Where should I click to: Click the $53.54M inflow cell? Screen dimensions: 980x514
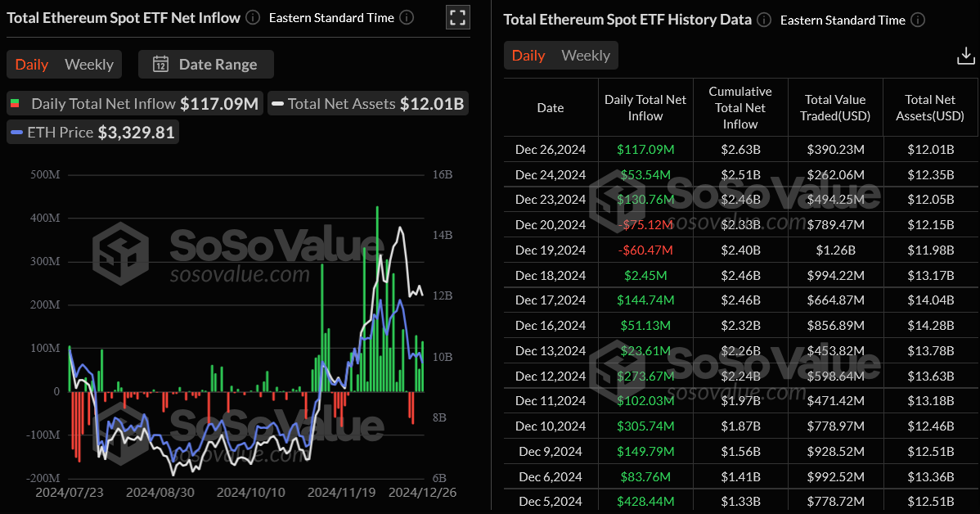[x=645, y=174]
